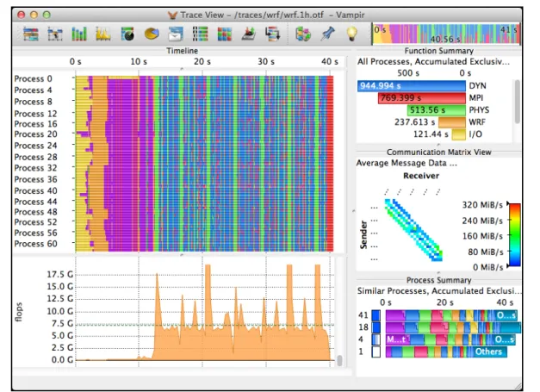Viewport: 540px width, 392px height.
Task: Click 'Process 36' row label
Action: coord(35,179)
